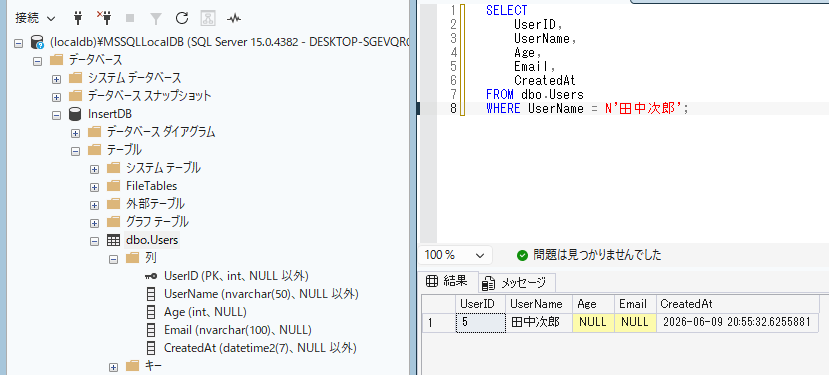Viewport: 829px width, 375px height.
Task: Select the FileTables tree item
Action: (151, 186)
